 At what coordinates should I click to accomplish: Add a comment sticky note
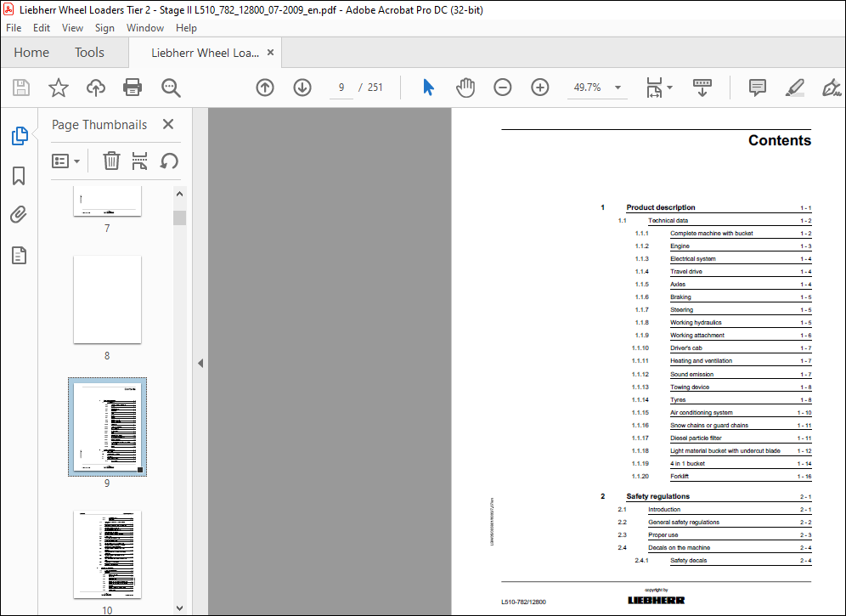pyautogui.click(x=758, y=88)
